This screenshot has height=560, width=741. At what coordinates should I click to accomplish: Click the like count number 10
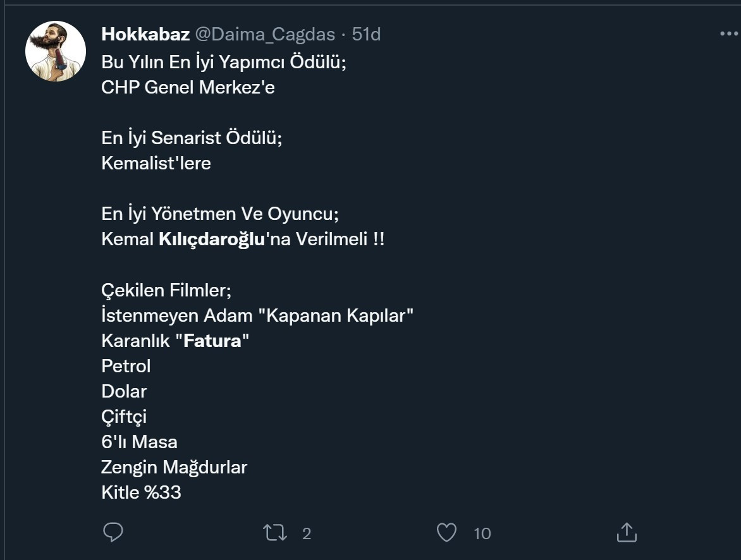pyautogui.click(x=482, y=534)
